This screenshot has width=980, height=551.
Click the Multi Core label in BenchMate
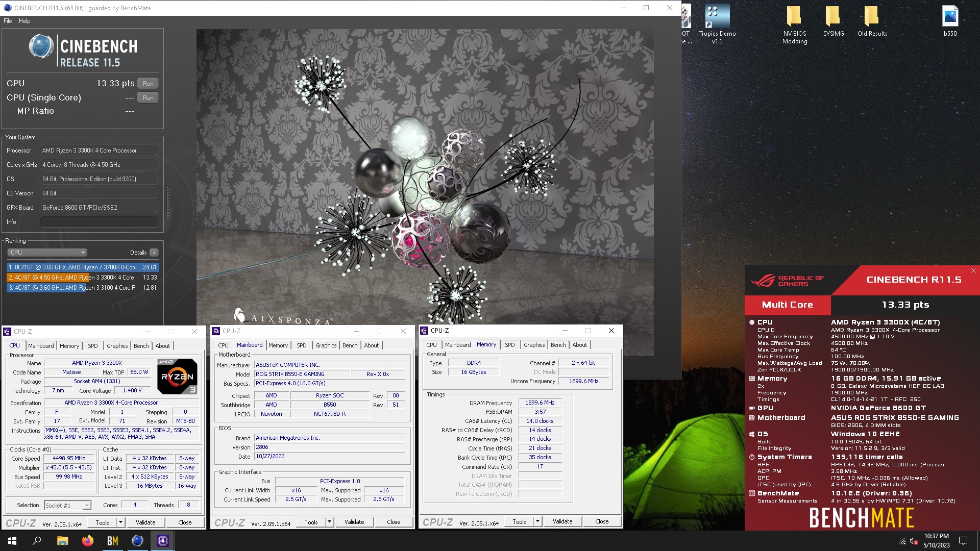(x=788, y=305)
